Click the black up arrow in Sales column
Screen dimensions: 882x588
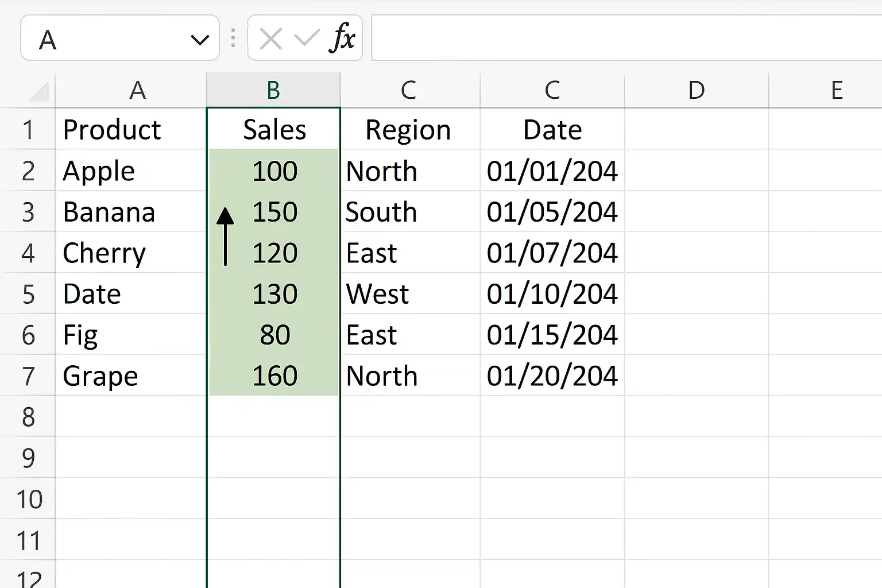click(226, 236)
